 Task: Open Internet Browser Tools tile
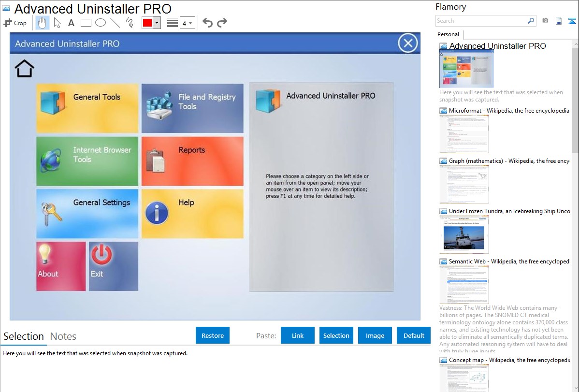(x=87, y=161)
